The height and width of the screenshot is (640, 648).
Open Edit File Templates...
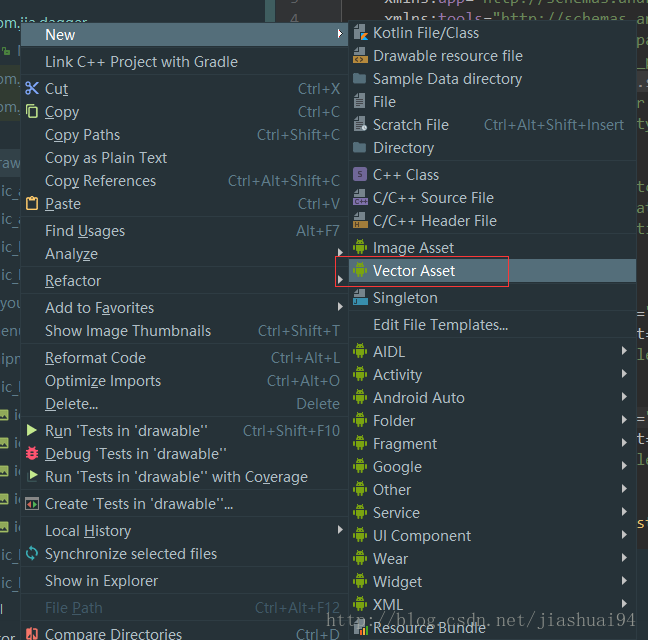493,325
